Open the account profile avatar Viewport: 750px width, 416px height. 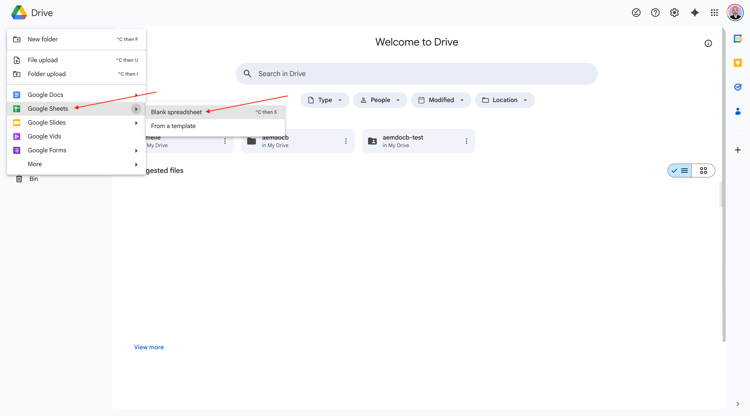(x=735, y=13)
